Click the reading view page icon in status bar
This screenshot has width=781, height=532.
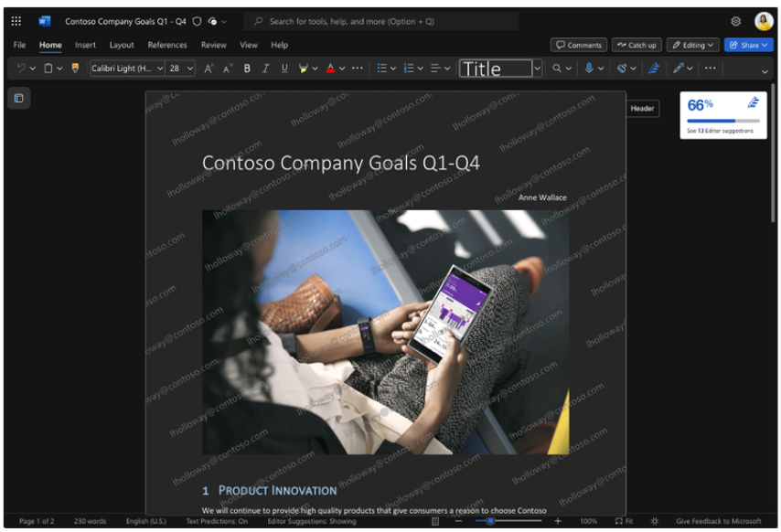point(435,521)
